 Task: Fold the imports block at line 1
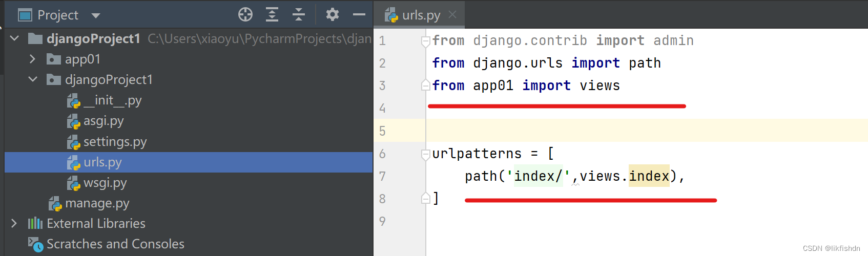[425, 41]
